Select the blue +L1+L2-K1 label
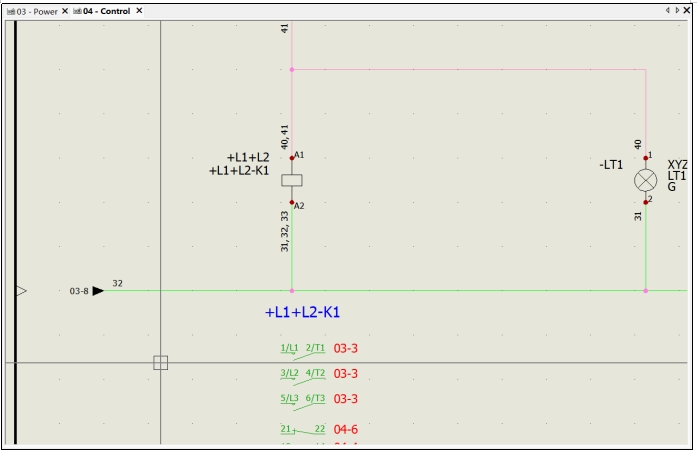Image resolution: width=697 pixels, height=454 pixels. point(302,312)
